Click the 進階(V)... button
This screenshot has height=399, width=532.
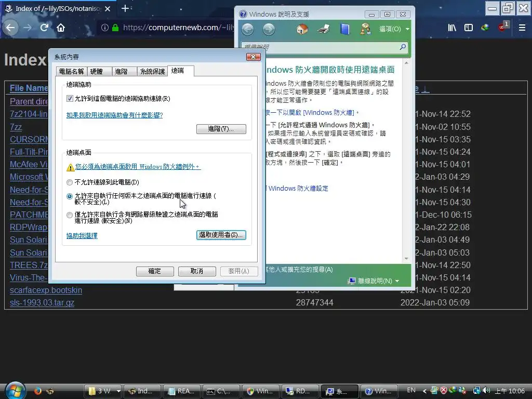coord(221,129)
